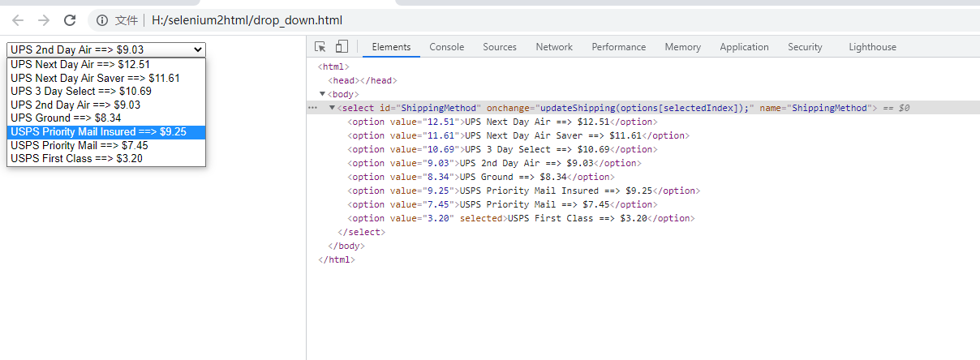
Task: Reload the drop_down.html page
Action: point(70,19)
